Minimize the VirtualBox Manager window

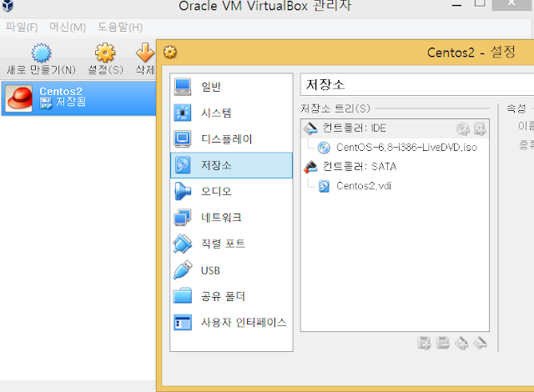pyautogui.click(x=456, y=5)
